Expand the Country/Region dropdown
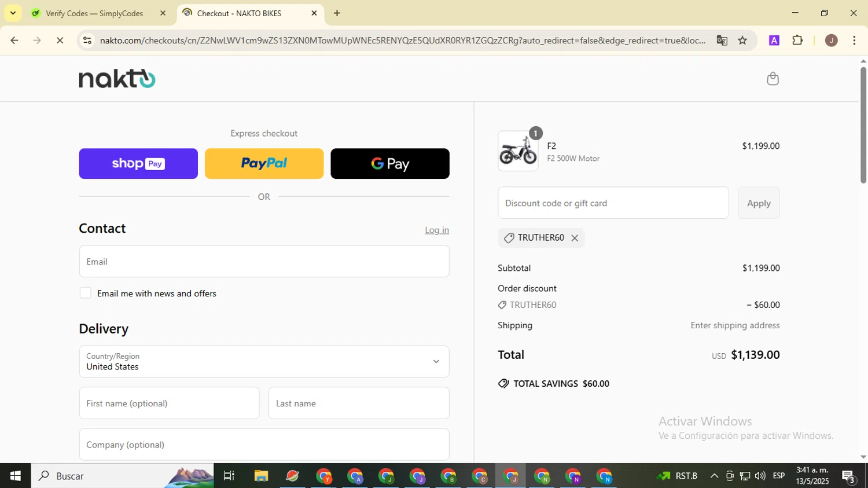 [x=264, y=362]
